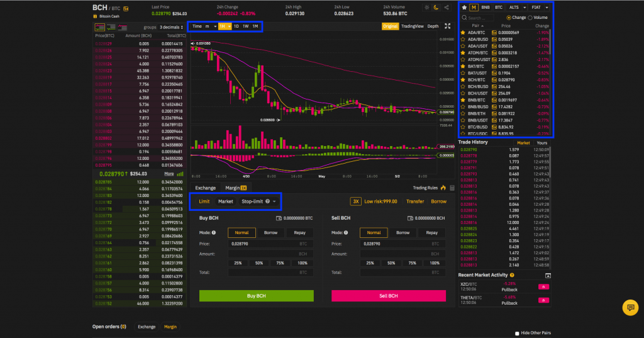The image size is (644, 338).
Task: Set Buy BCH amount to 100%
Action: (303, 263)
